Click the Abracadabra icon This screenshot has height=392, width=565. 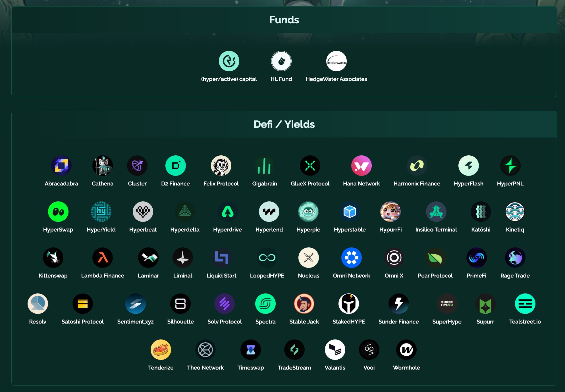(x=61, y=166)
